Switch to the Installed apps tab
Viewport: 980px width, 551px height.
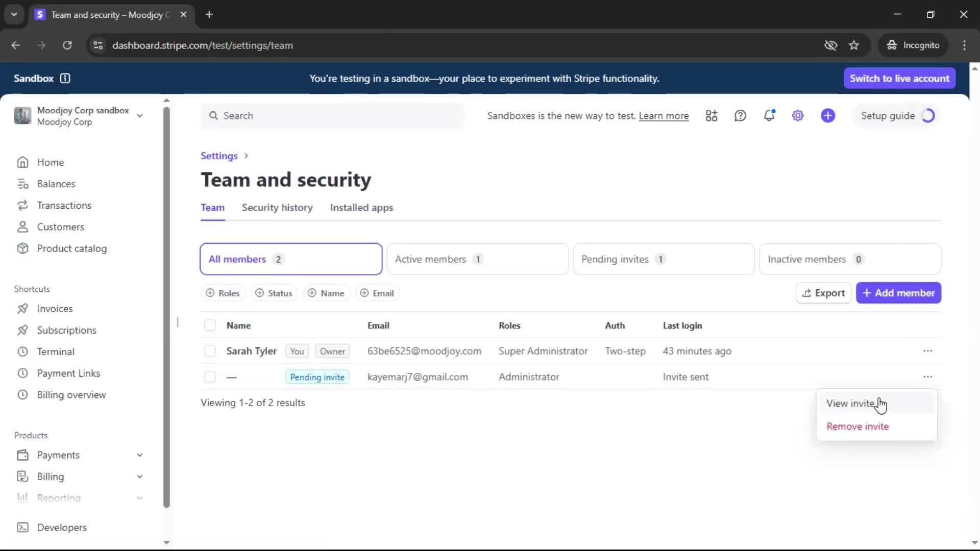(361, 208)
